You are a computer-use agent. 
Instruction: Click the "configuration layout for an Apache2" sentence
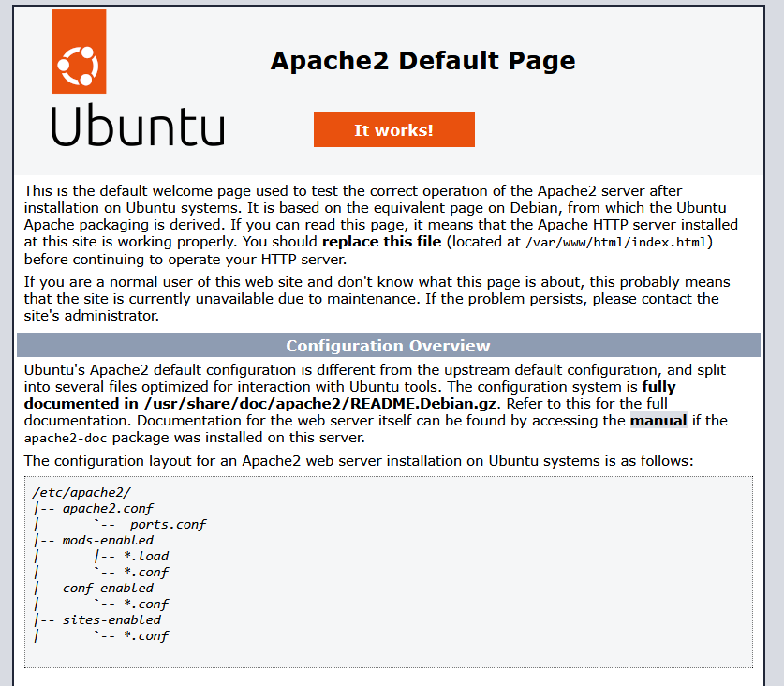[358, 461]
